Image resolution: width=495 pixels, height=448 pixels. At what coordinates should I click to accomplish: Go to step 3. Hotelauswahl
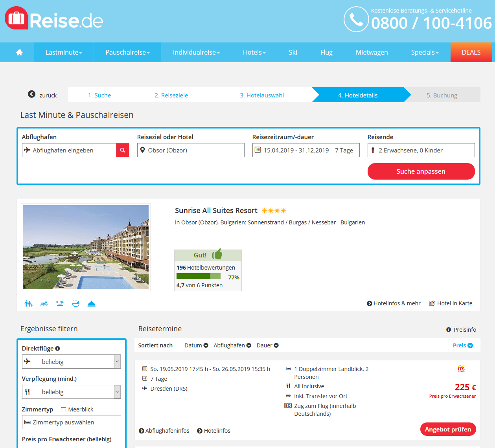(x=262, y=95)
